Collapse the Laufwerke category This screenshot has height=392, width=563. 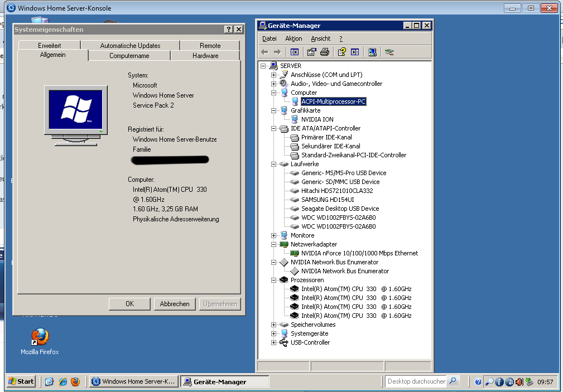tap(273, 164)
